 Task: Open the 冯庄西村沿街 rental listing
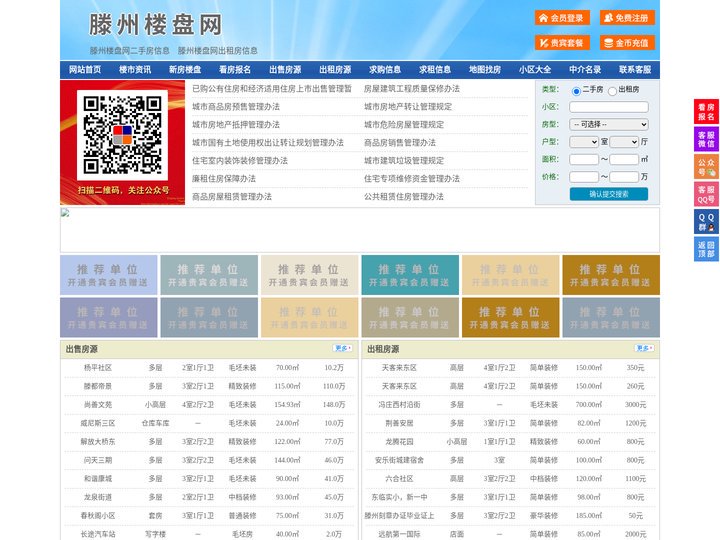coord(399,405)
